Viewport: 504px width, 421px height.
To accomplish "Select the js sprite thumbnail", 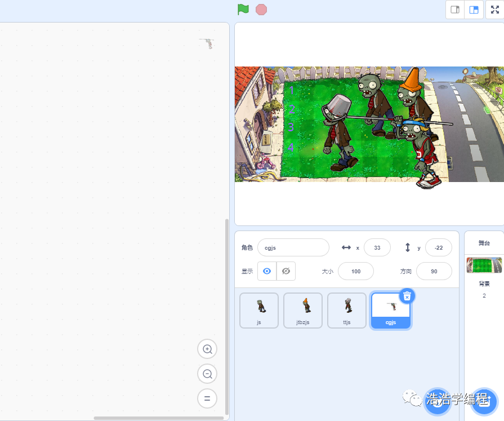I will tap(259, 311).
